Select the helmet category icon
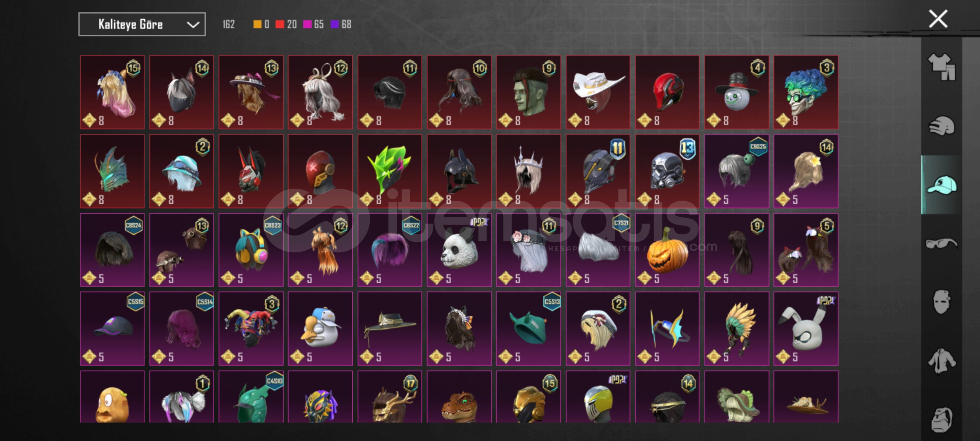 [x=942, y=126]
